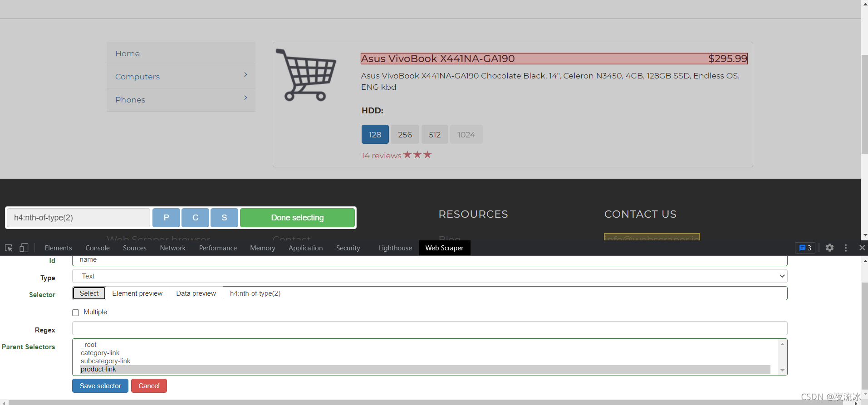Screen dimensions: 868x405
Task: Click the shopping cart product image
Action: (x=306, y=75)
